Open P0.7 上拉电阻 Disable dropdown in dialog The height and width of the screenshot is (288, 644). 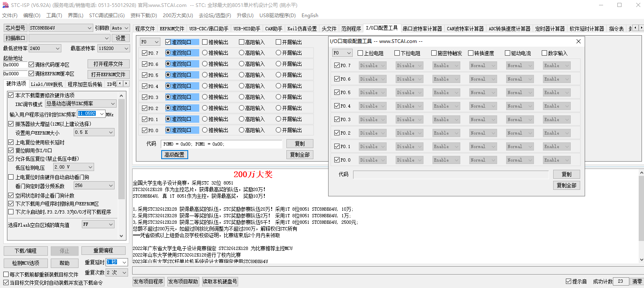click(x=372, y=65)
